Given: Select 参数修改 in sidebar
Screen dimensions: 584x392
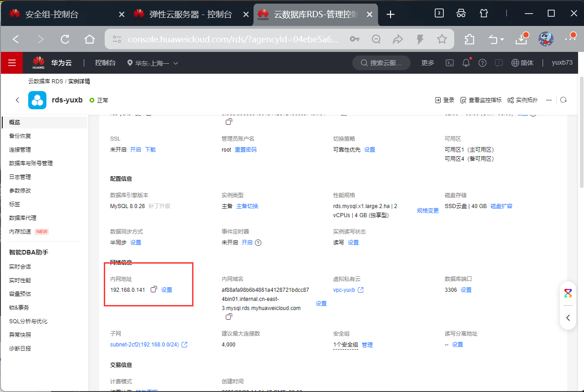Looking at the screenshot, I should (x=20, y=190).
